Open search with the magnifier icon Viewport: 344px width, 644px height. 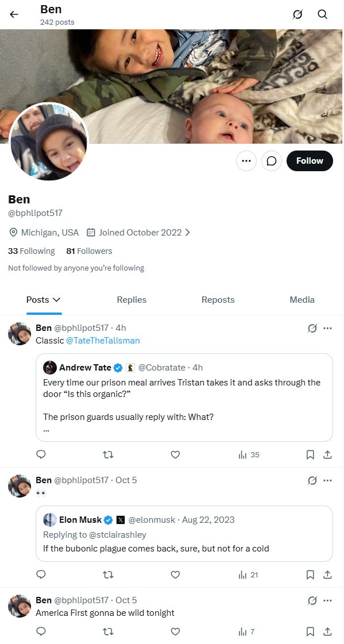click(323, 14)
